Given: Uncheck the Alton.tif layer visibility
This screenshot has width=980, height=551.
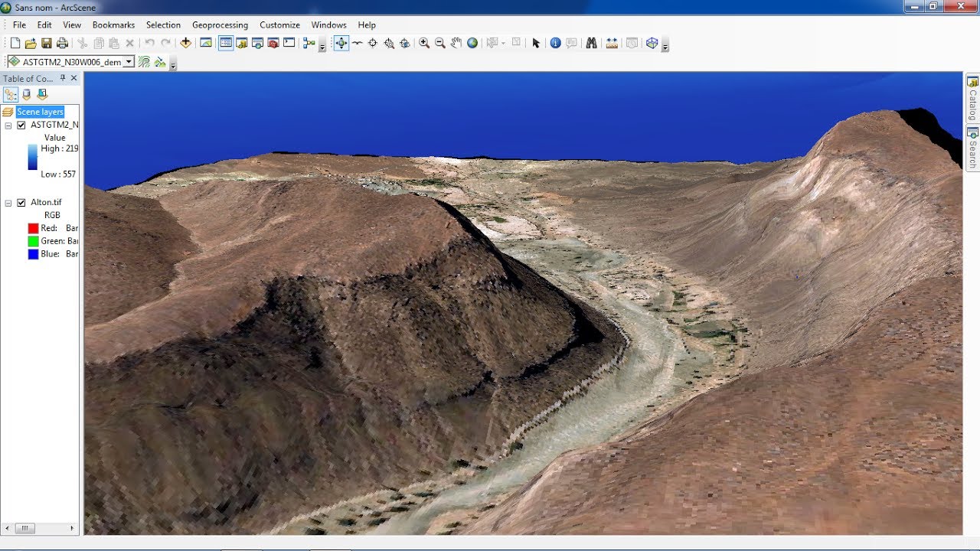Looking at the screenshot, I should coord(21,203).
